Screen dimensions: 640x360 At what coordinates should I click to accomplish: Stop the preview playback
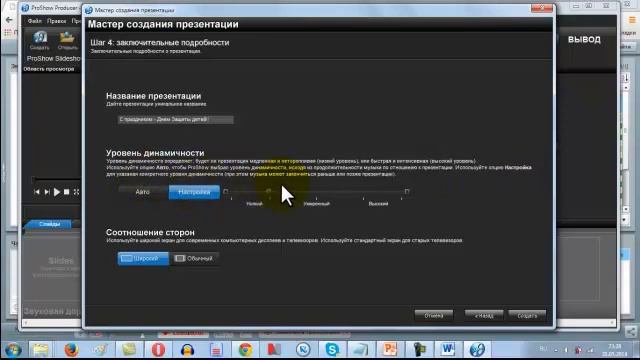pos(67,192)
